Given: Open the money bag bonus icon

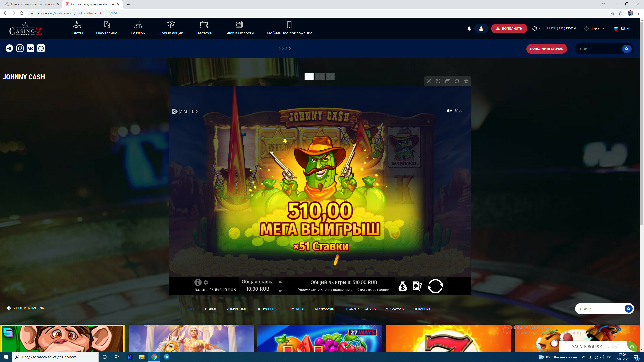Looking at the screenshot, I should (403, 286).
